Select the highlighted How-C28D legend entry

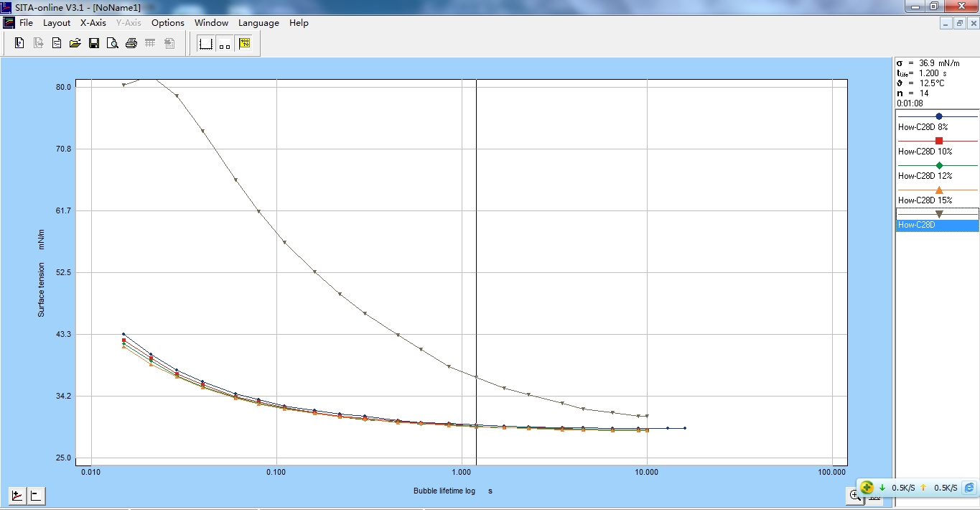pos(937,225)
